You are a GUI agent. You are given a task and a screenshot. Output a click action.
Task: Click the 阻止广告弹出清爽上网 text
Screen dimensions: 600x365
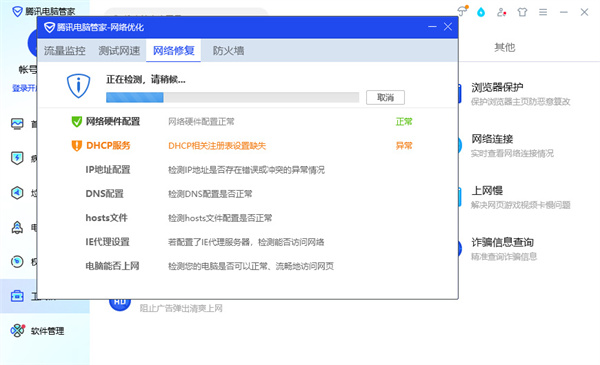click(181, 308)
